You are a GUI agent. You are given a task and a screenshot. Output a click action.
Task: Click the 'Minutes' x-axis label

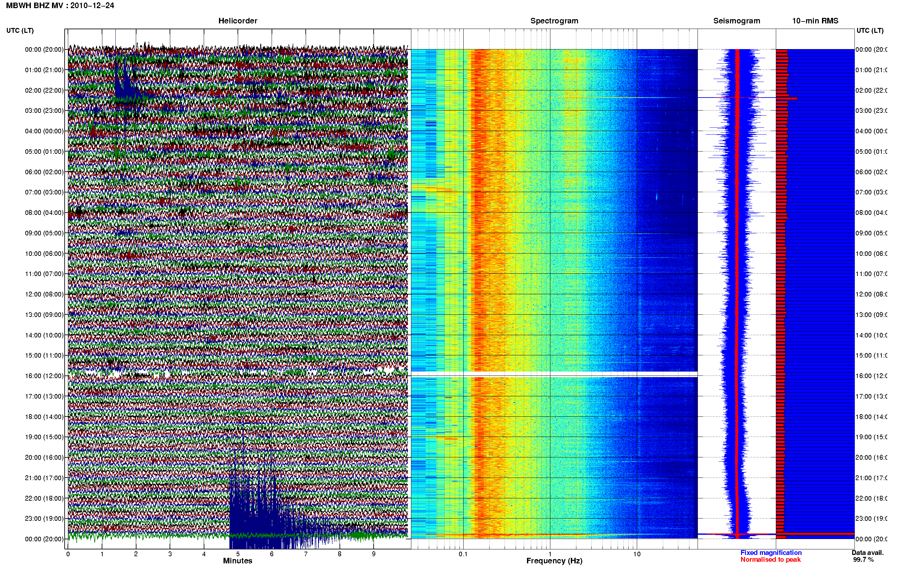click(x=237, y=561)
